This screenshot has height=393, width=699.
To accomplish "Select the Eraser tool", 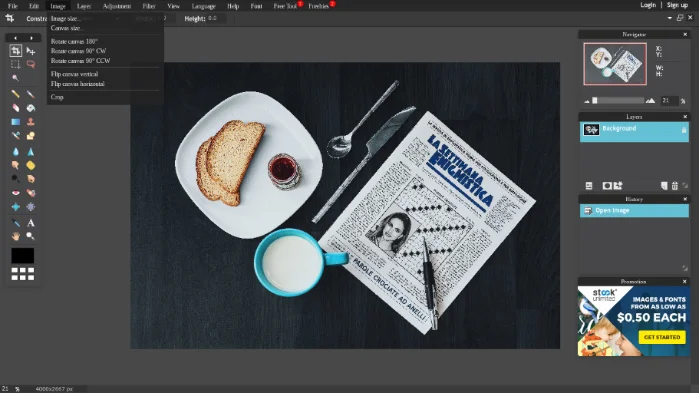I will [16, 108].
